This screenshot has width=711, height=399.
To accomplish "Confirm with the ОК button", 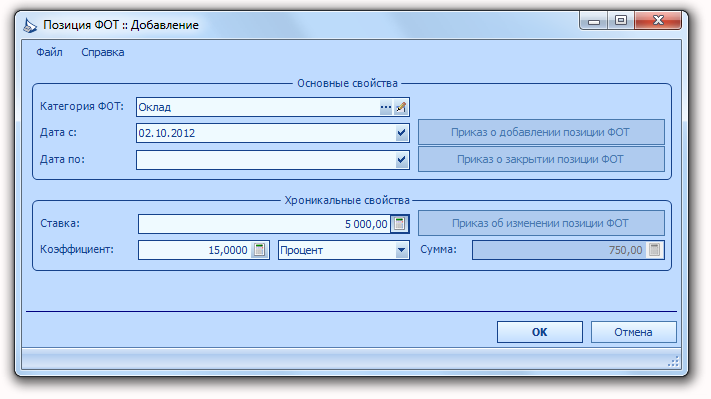I will (x=540, y=332).
